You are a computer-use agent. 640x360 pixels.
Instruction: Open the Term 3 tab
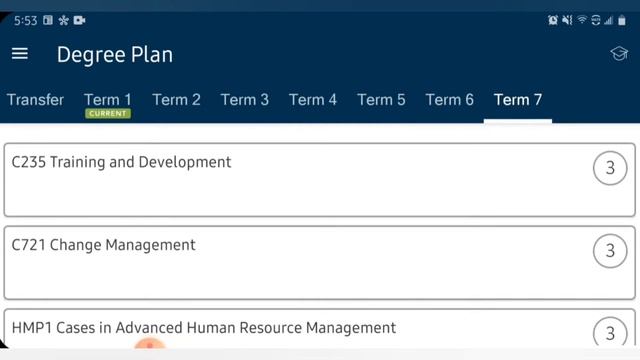[244, 100]
